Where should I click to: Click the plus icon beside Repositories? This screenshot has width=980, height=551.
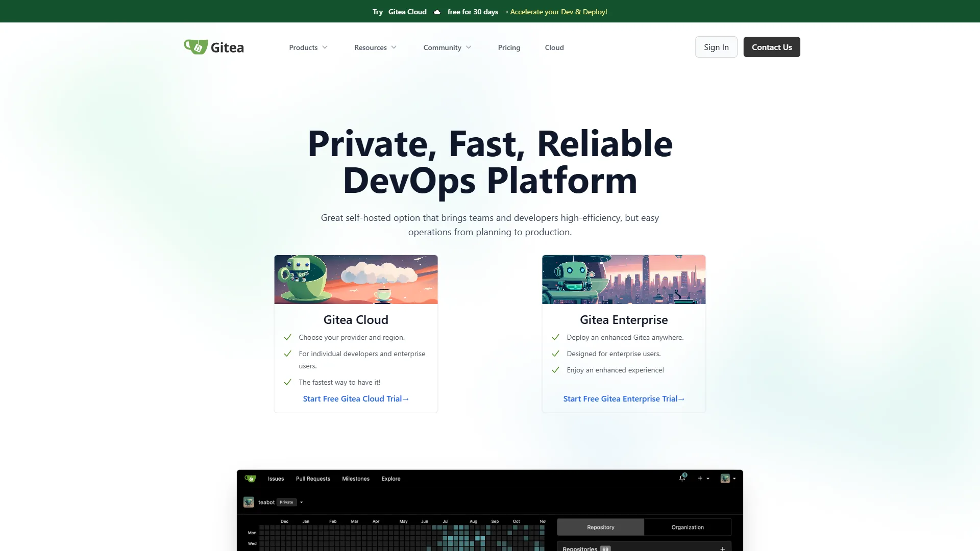722,548
